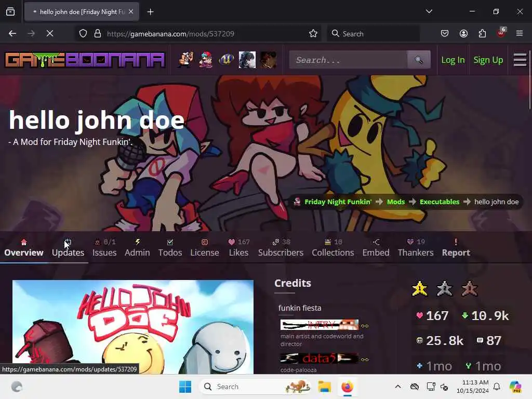
Task: Open the Friday Night Funkin' game icon in header
Action: (x=206, y=60)
